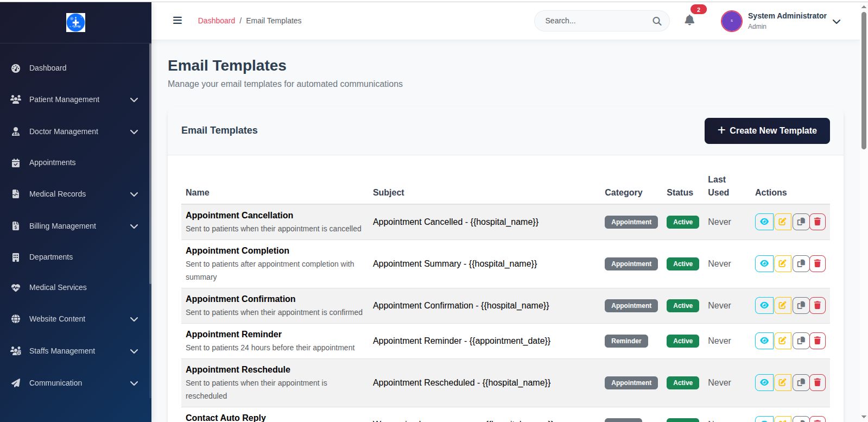Preview the Appointment Reminder template
The width and height of the screenshot is (868, 422).
pyautogui.click(x=764, y=341)
